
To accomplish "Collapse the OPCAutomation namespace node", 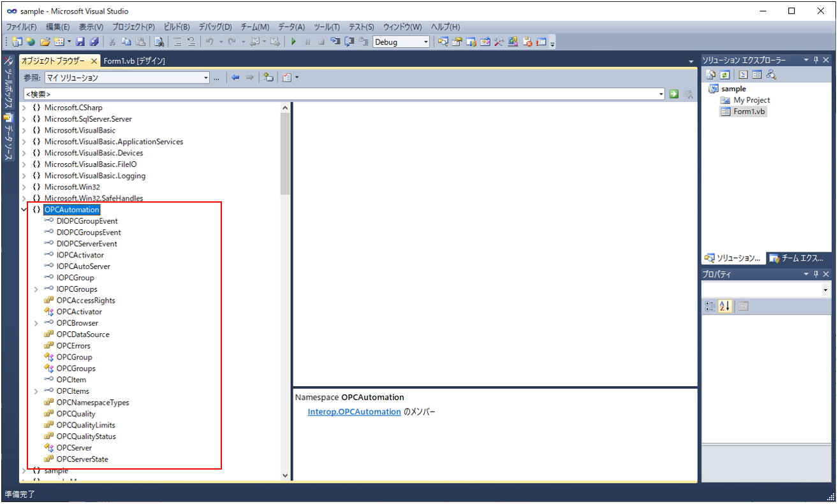I will pos(24,210).
